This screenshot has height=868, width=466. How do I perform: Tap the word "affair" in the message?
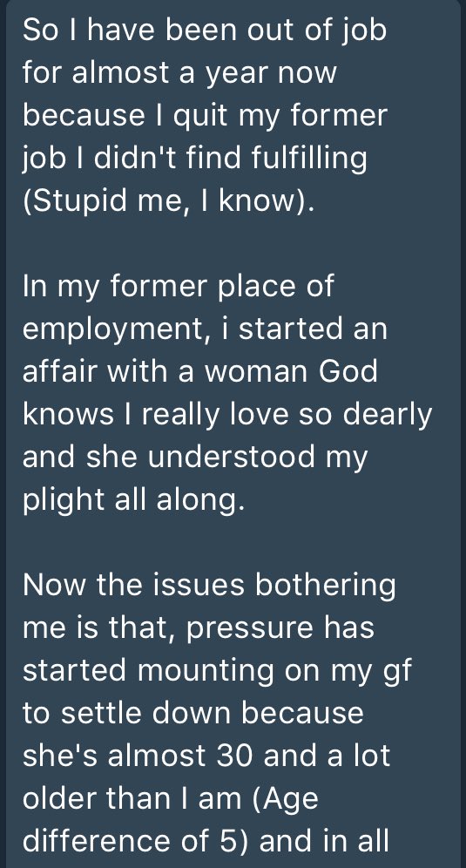tap(61, 371)
